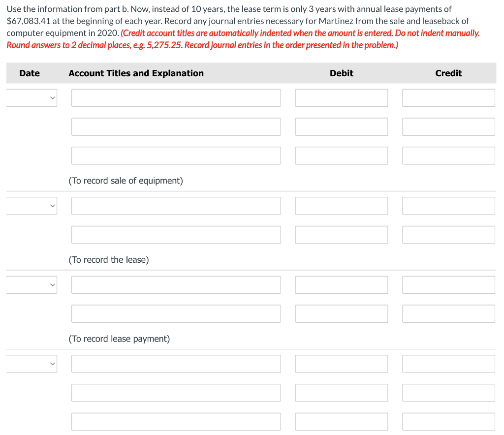Click first credit field of sale of equipment entry
Image resolution: width=504 pixels, height=435 pixels.
point(449,98)
